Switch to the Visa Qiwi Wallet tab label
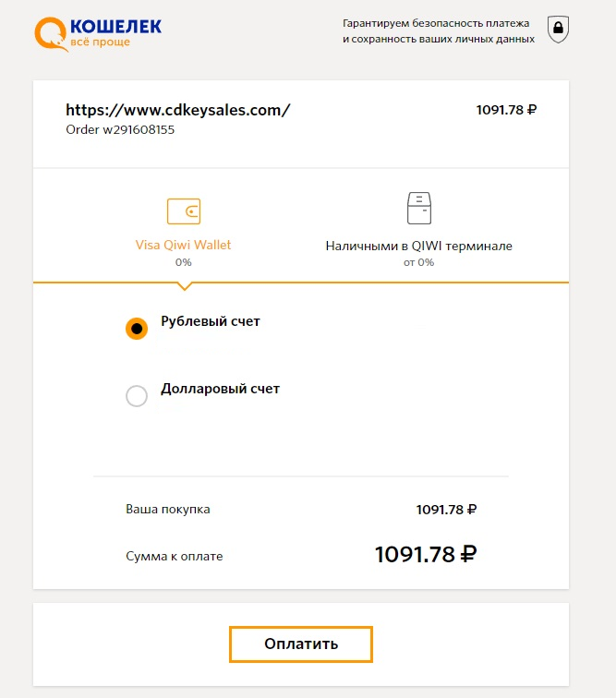This screenshot has height=698, width=616. [183, 246]
